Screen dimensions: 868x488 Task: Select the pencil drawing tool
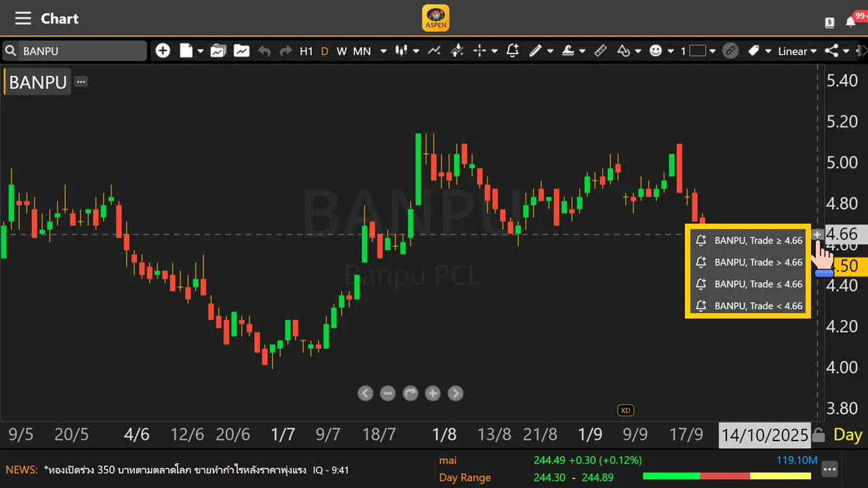tap(536, 51)
